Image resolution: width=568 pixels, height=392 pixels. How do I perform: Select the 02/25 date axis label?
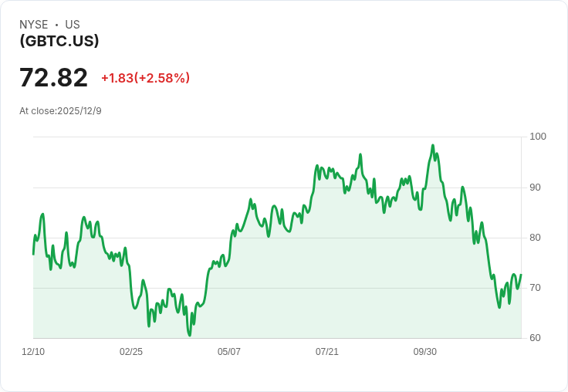(x=131, y=352)
